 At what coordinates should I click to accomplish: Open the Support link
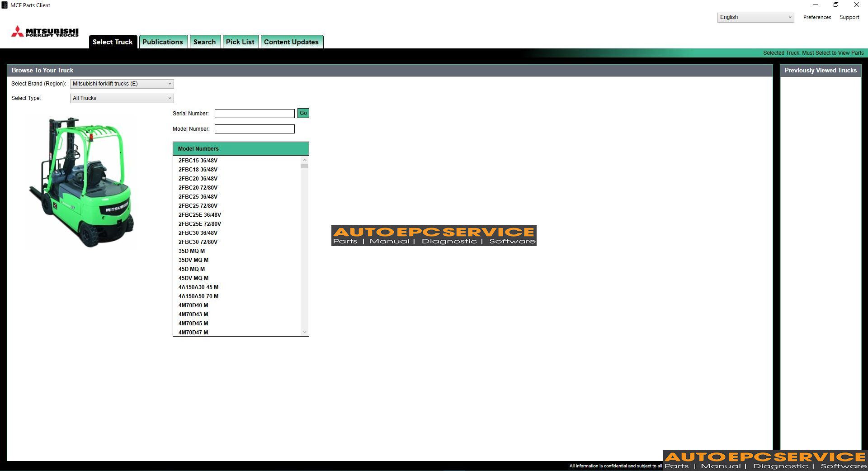849,17
